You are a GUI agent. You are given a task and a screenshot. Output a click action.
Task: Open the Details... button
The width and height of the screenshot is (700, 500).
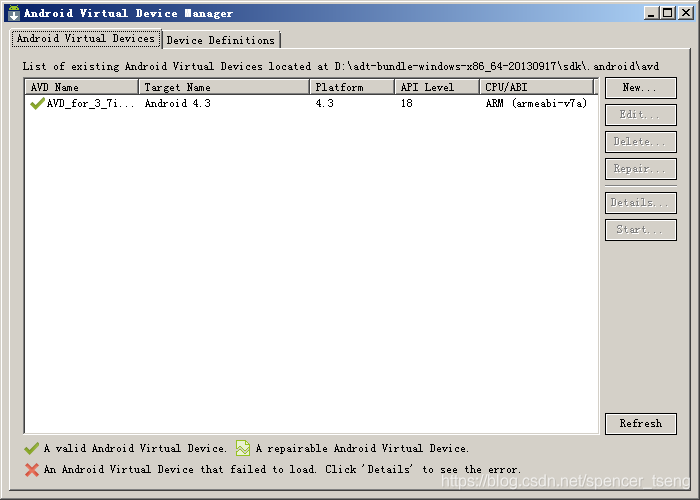click(641, 203)
